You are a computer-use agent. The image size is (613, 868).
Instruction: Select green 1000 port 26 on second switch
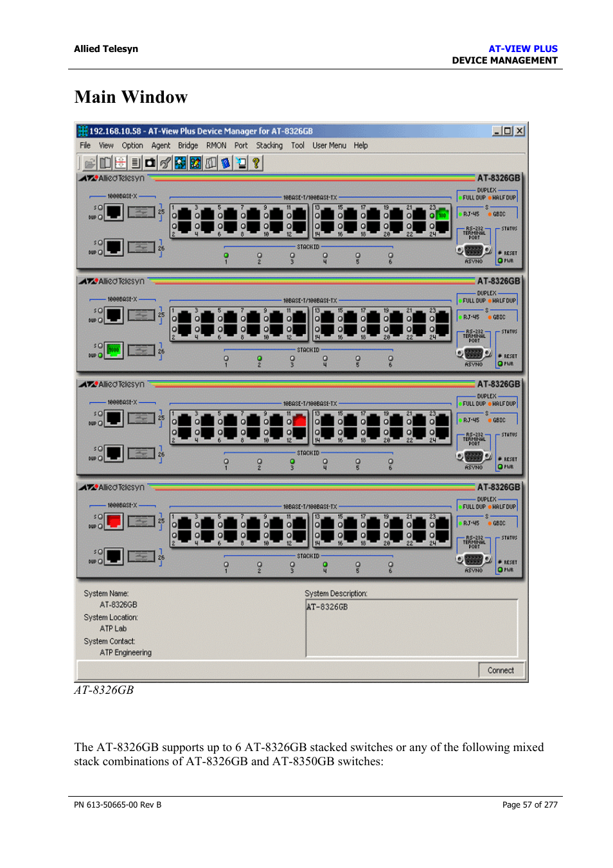114,350
